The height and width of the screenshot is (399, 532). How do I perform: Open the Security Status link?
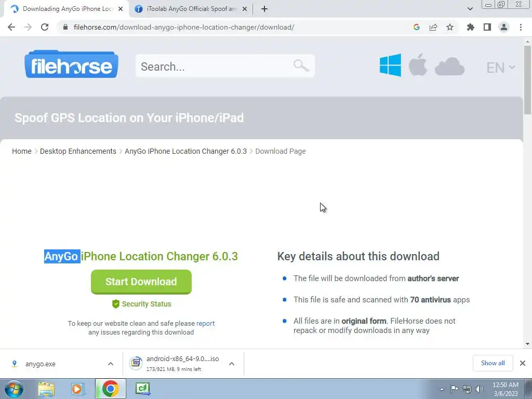(x=141, y=304)
